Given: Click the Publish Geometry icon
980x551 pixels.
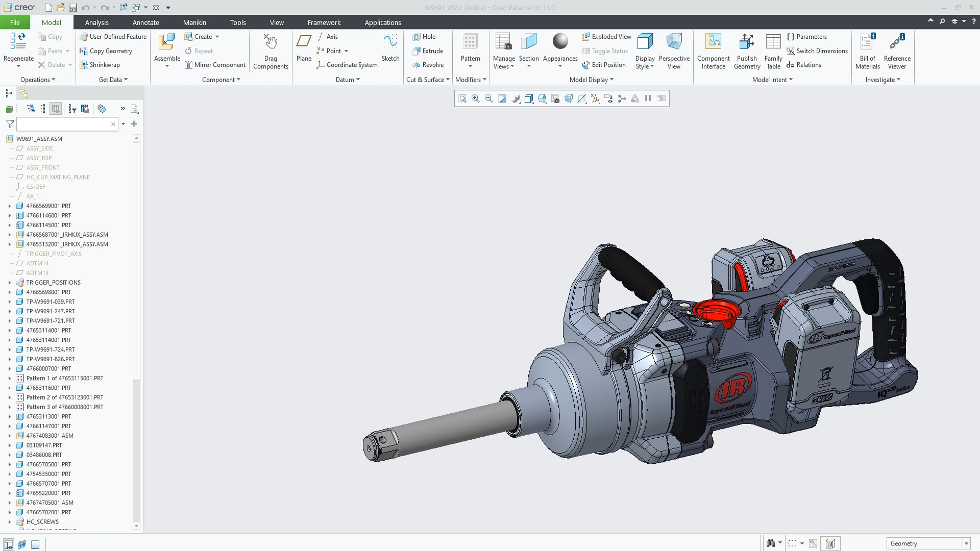Looking at the screenshot, I should 747,42.
